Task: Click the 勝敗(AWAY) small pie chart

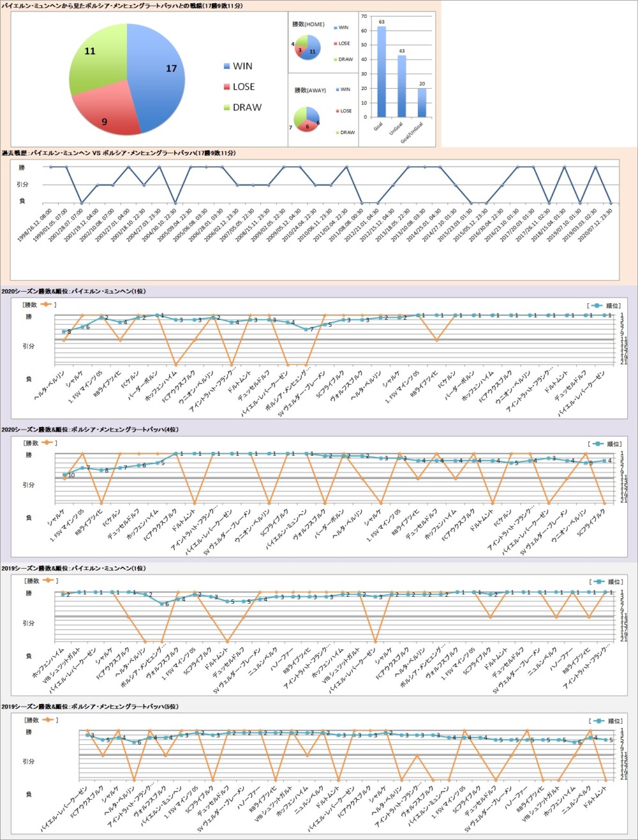Action: tap(306, 119)
